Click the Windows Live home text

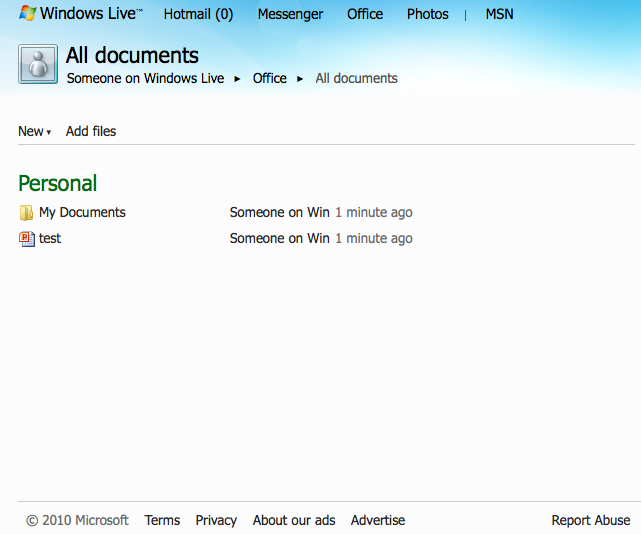[91, 13]
